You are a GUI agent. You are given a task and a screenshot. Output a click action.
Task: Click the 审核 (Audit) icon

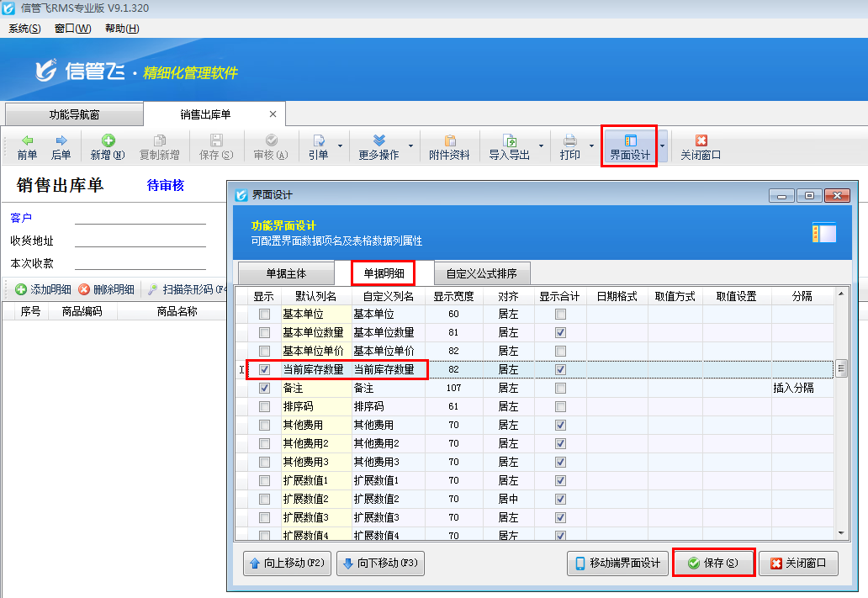pos(272,146)
